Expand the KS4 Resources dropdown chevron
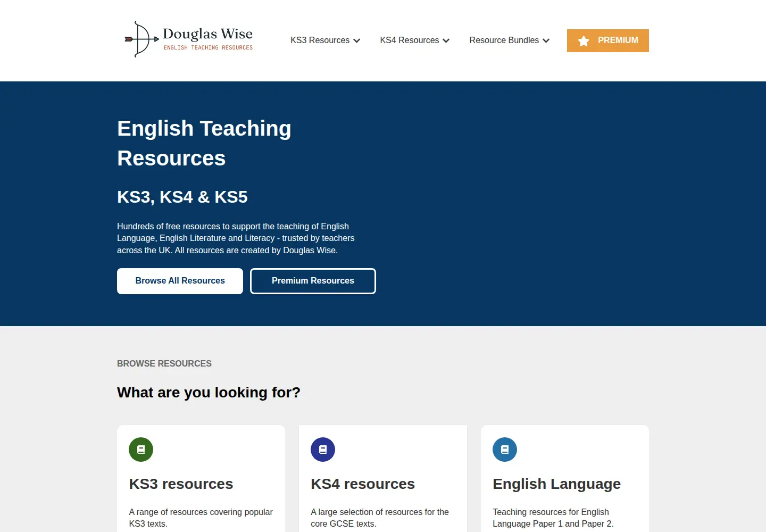The width and height of the screenshot is (766, 532). 446,40
